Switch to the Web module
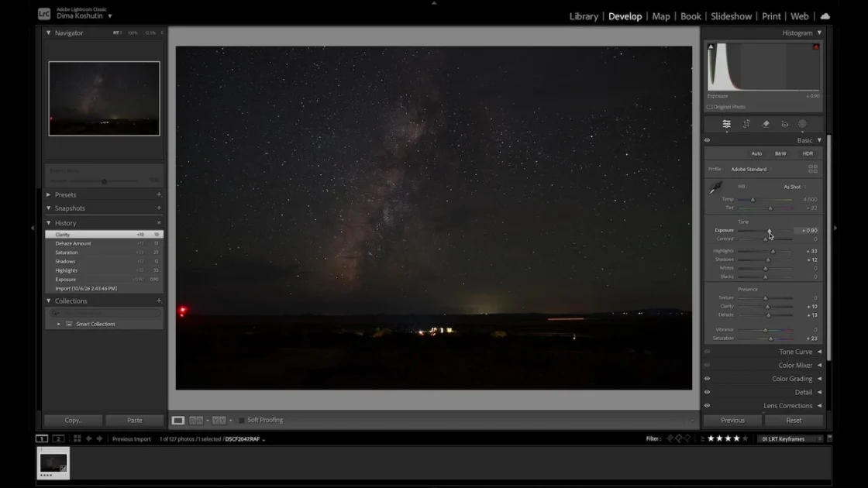This screenshot has height=488, width=868. pyautogui.click(x=799, y=16)
